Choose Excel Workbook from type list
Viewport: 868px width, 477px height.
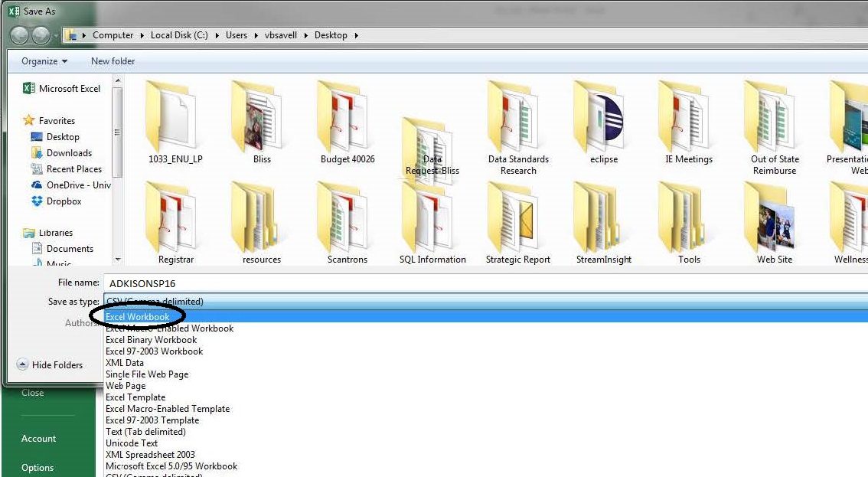pos(138,317)
